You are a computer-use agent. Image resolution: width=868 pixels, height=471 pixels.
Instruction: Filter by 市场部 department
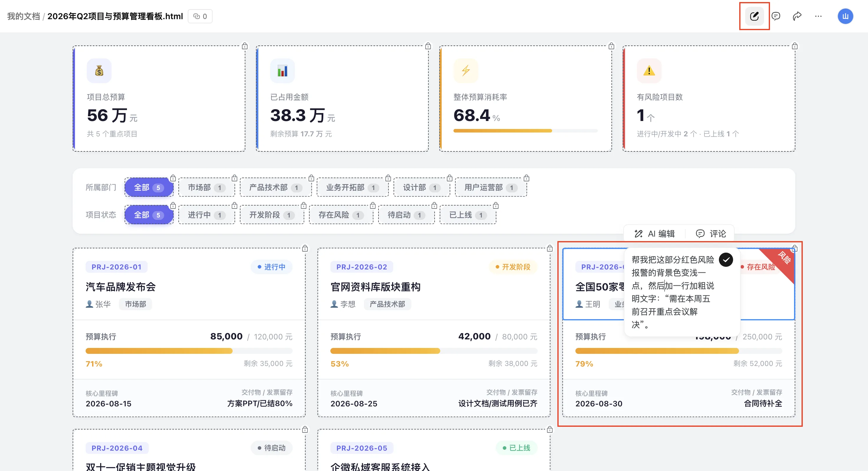click(206, 187)
